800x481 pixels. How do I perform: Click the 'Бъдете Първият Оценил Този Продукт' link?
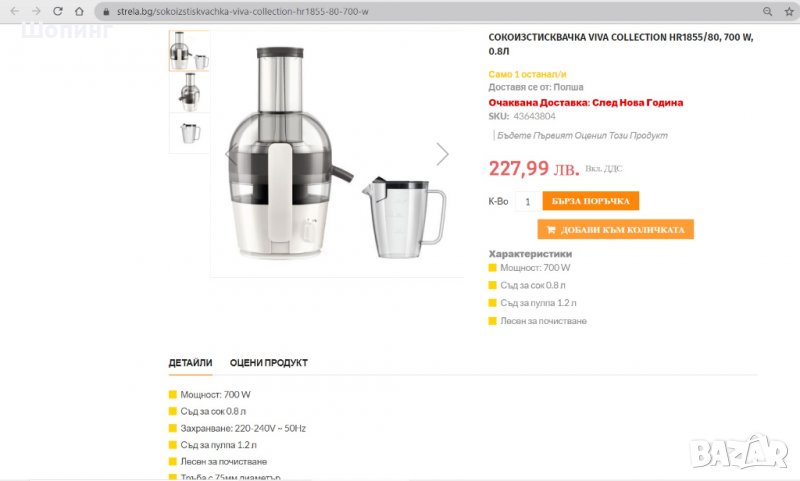[582, 136]
